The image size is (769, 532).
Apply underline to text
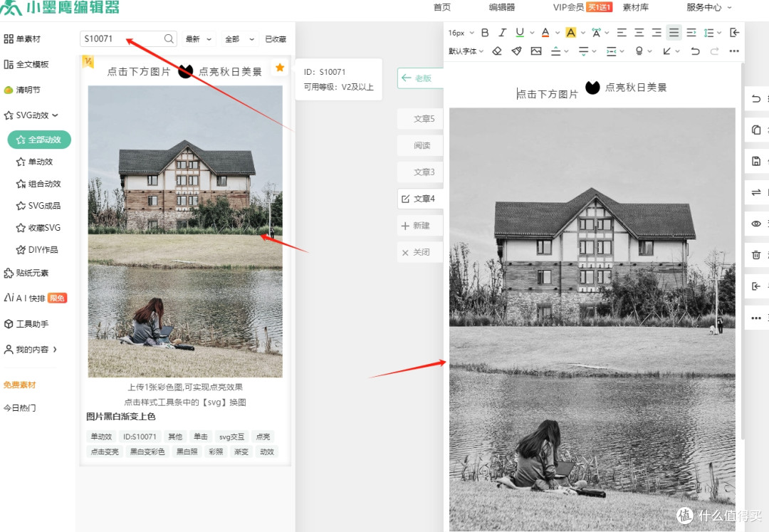tap(520, 33)
